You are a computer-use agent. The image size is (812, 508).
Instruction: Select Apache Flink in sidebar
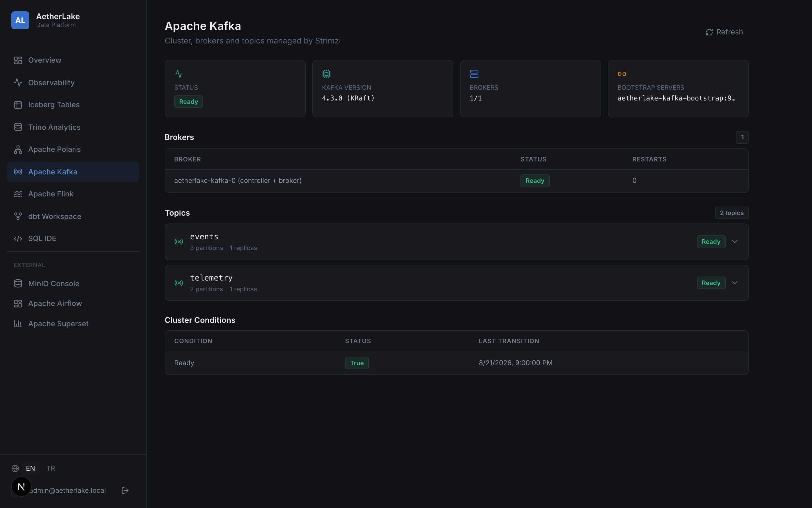point(73,194)
